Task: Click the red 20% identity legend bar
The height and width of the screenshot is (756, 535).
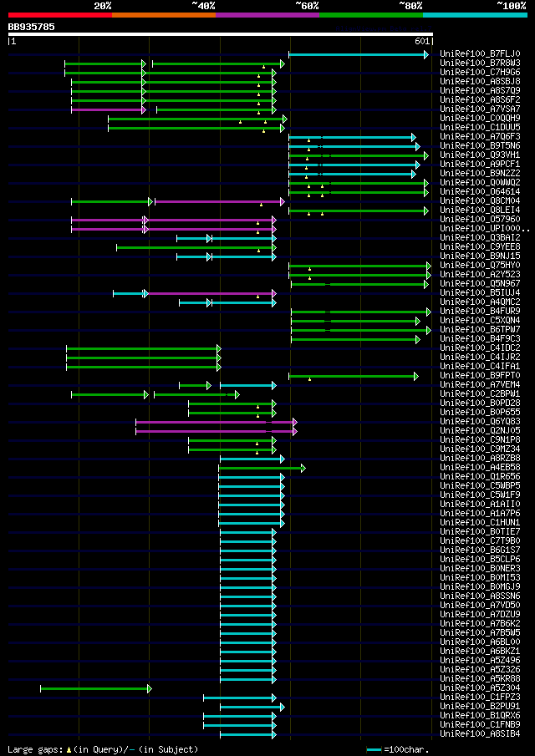Action: (60, 15)
